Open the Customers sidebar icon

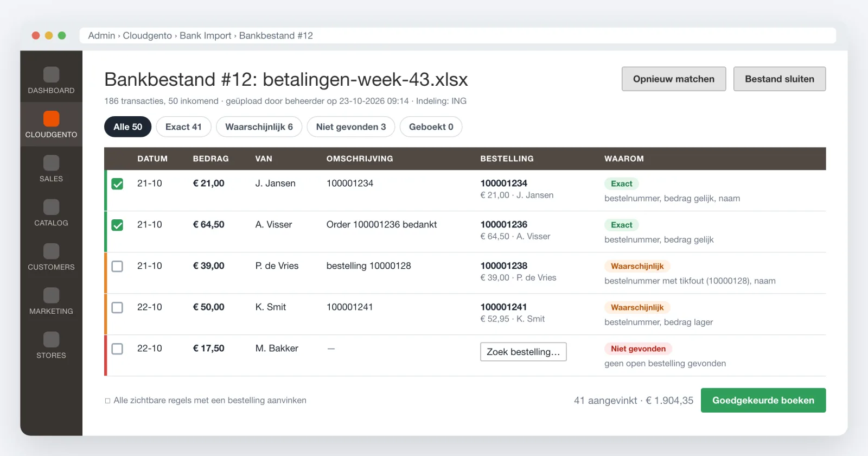click(51, 251)
